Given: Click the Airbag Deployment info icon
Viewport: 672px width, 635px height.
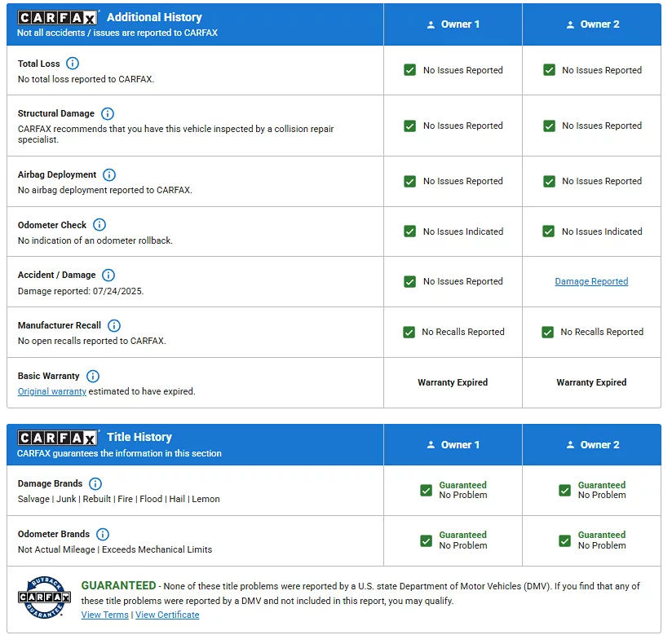Looking at the screenshot, I should 109,175.
